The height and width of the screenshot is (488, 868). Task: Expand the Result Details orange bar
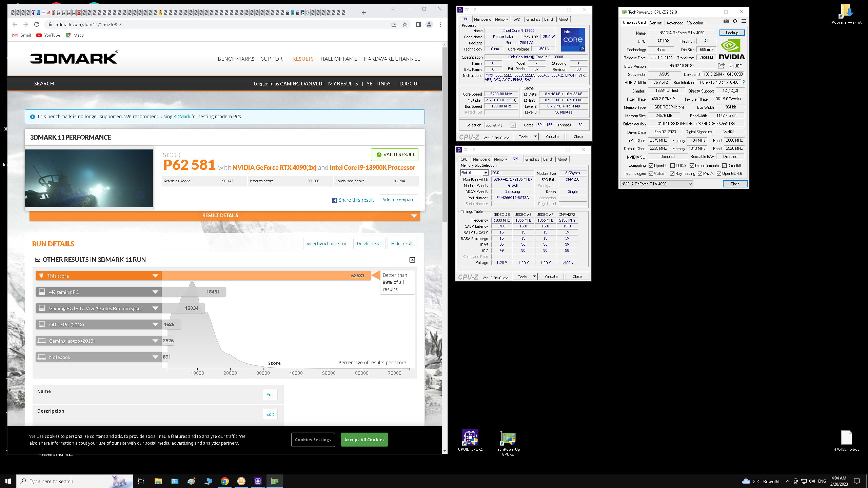(224, 216)
